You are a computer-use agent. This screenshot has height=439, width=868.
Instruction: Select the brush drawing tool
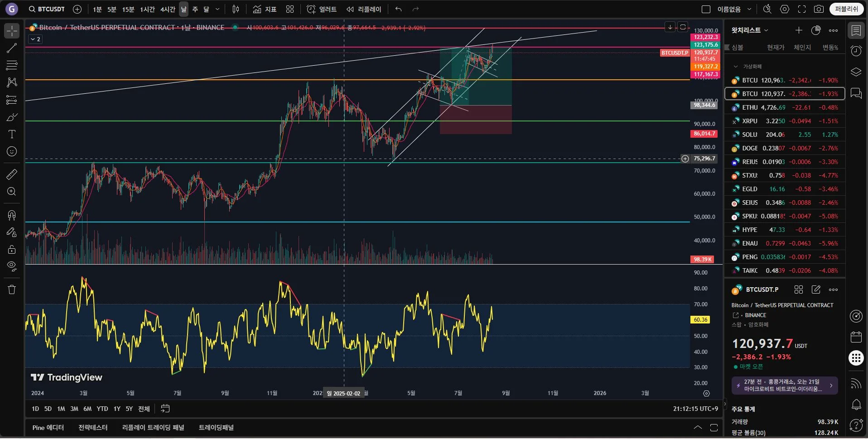click(x=12, y=117)
